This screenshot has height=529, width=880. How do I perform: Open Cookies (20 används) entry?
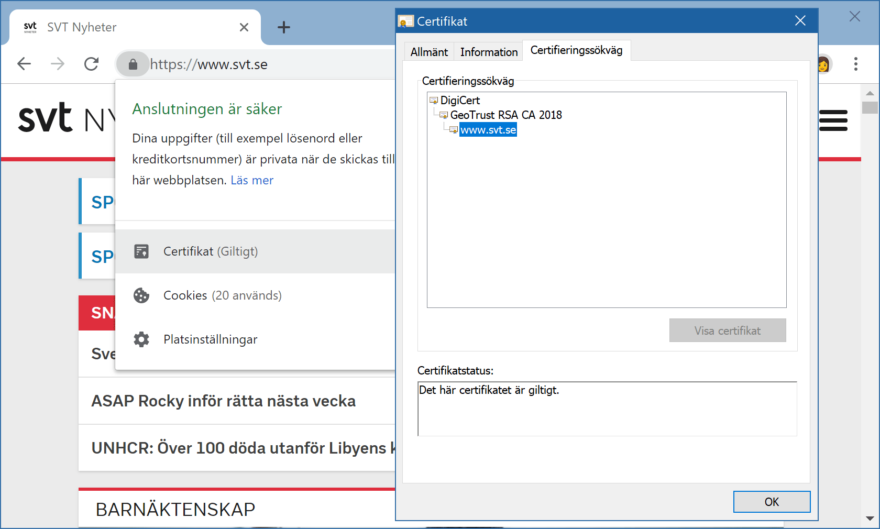tap(255, 295)
